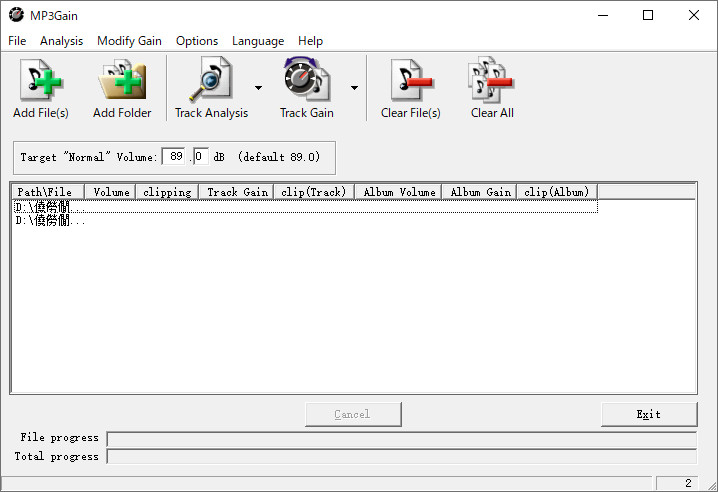Click the clip(Track) column header
The height and width of the screenshot is (492, 718).
(x=314, y=192)
